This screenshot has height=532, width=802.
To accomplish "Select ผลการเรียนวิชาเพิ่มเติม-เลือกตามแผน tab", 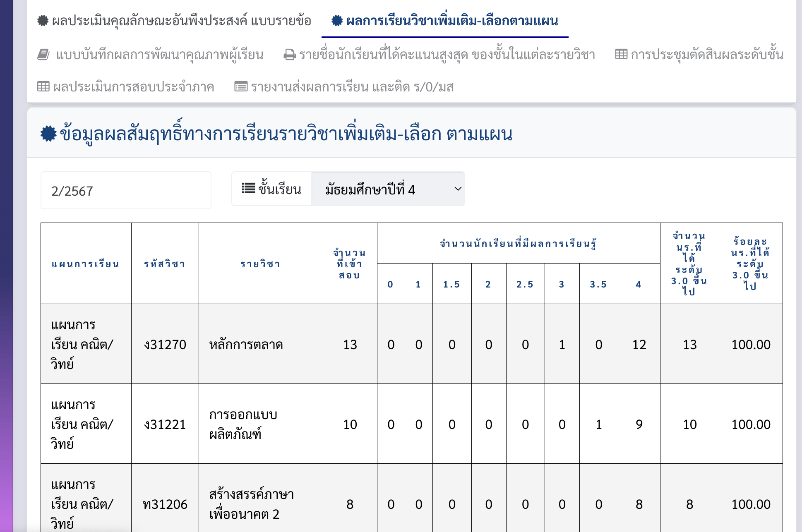I will click(x=452, y=20).
